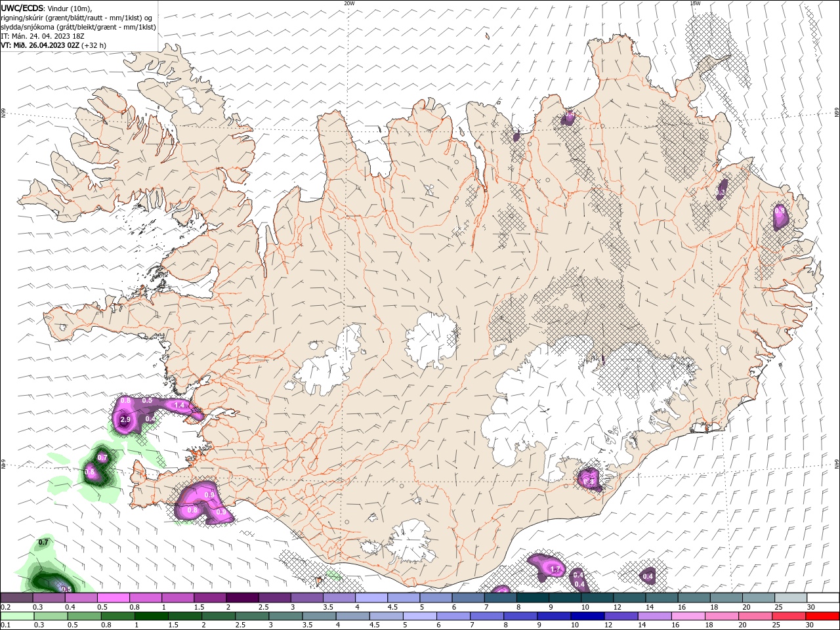
Task: Click the pale gray snow swatch for 25–30 mm
Action: click(790, 598)
